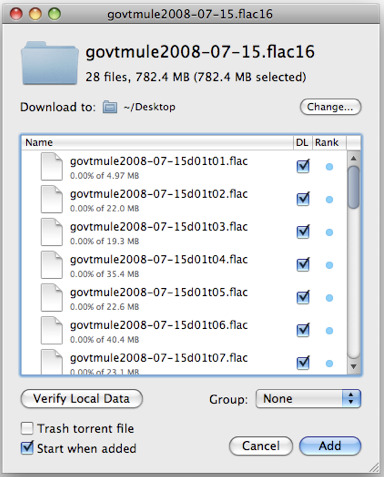Viewport: 384px width, 477px height.
Task: Select govtmule2008-07-15d01t07.flac file name
Action: (x=159, y=358)
